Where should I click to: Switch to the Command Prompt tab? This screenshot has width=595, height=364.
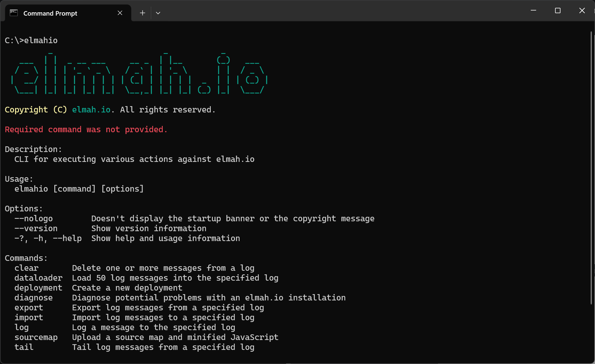pos(50,13)
